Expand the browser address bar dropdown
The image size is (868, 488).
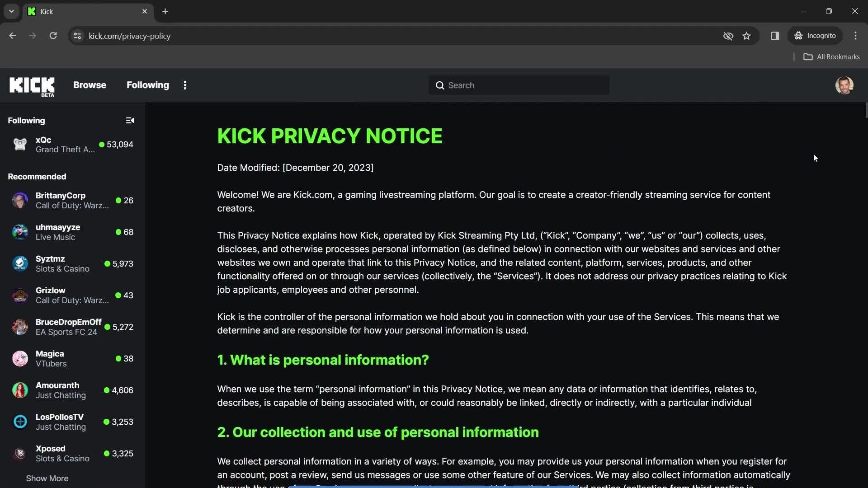click(11, 11)
